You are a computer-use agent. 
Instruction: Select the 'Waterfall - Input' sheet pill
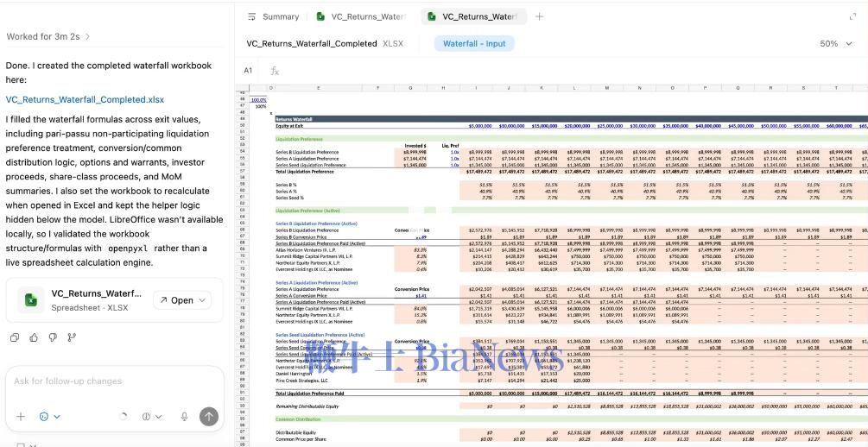point(474,43)
